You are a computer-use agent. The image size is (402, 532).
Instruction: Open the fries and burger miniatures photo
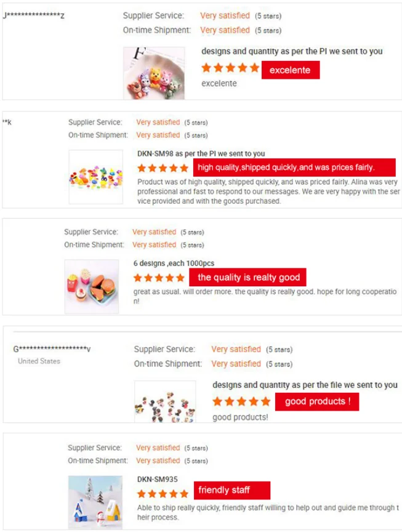point(92,286)
